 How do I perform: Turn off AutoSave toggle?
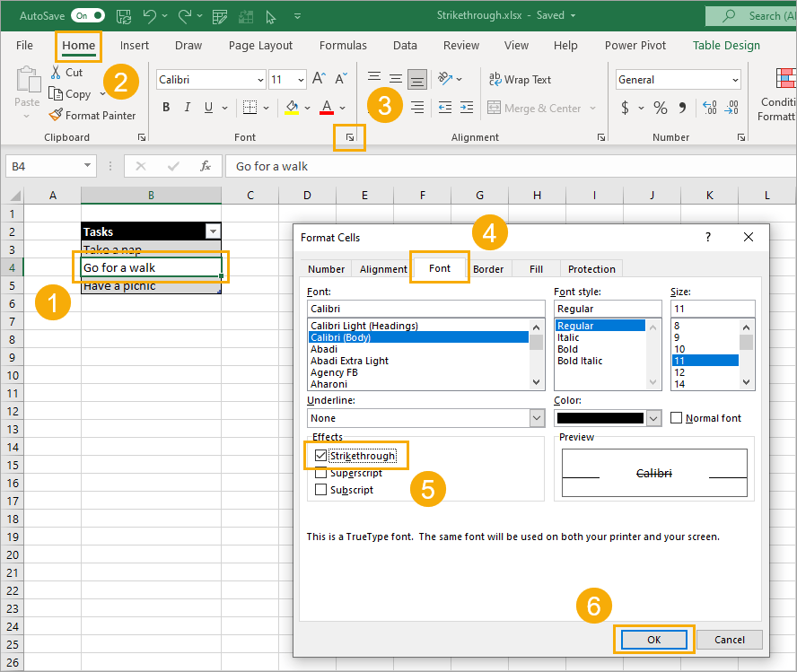tap(87, 15)
